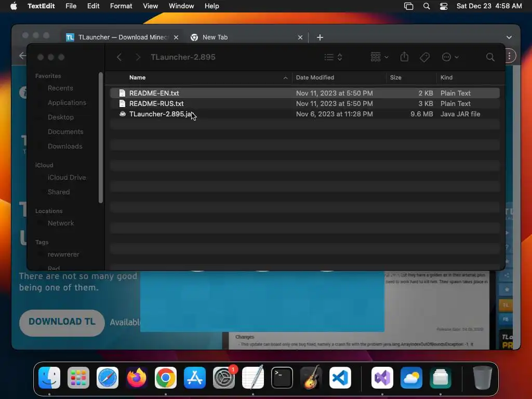Open the Help menu
532x399 pixels.
click(212, 6)
